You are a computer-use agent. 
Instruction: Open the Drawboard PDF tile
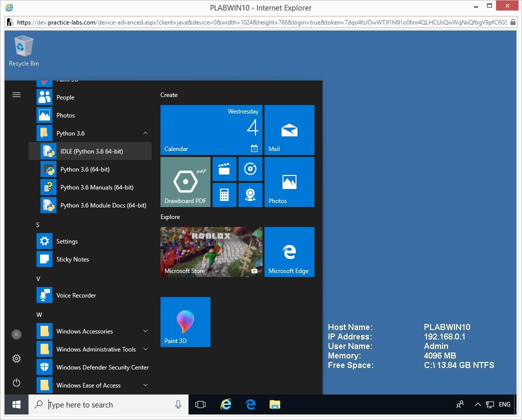pyautogui.click(x=185, y=182)
